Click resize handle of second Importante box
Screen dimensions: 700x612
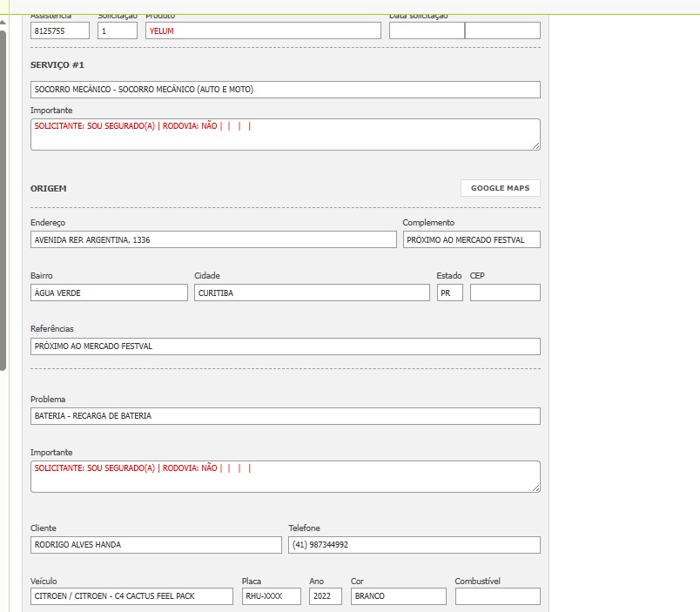[x=535, y=488]
